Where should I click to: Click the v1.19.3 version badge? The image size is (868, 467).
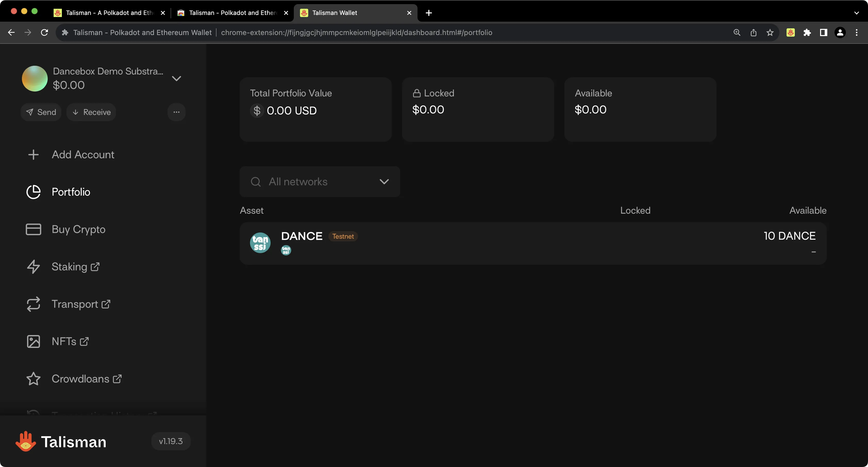point(171,441)
